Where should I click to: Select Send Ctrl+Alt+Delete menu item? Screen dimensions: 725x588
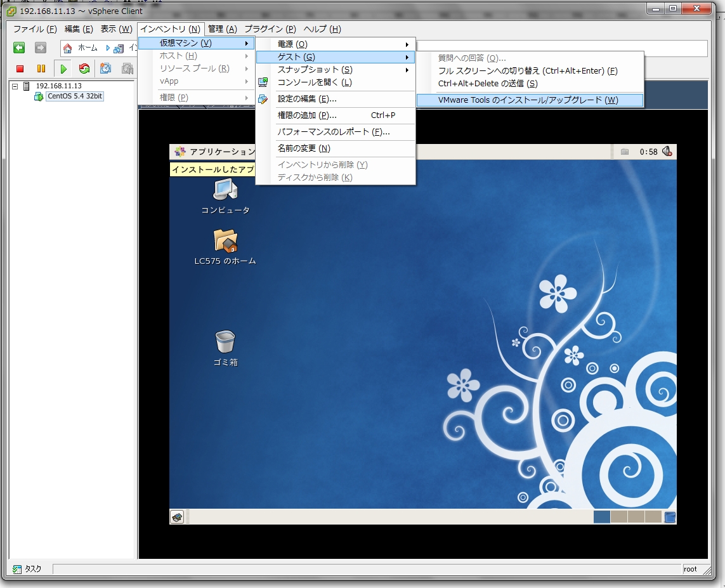pyautogui.click(x=530, y=84)
